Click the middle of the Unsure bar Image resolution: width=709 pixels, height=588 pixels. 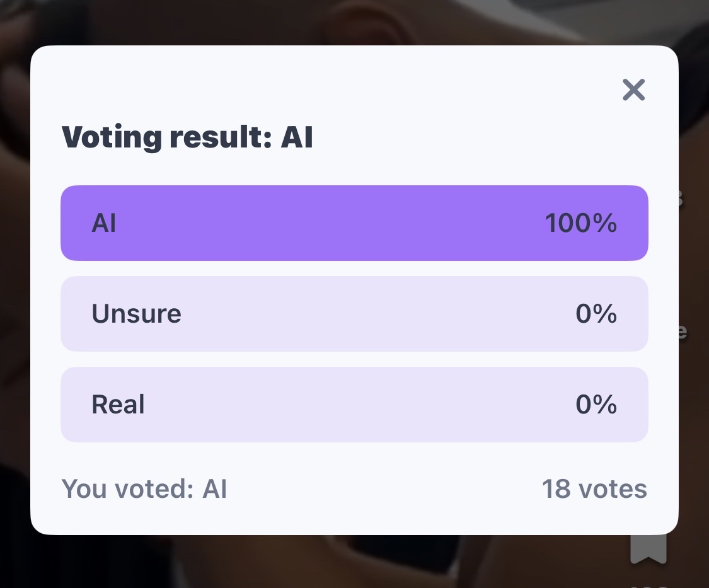tap(354, 314)
